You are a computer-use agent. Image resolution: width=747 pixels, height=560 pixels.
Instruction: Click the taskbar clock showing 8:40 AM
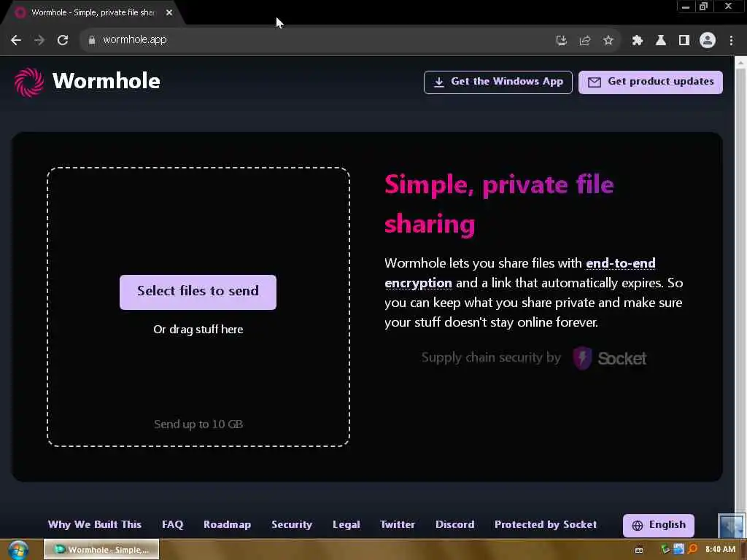click(x=720, y=550)
